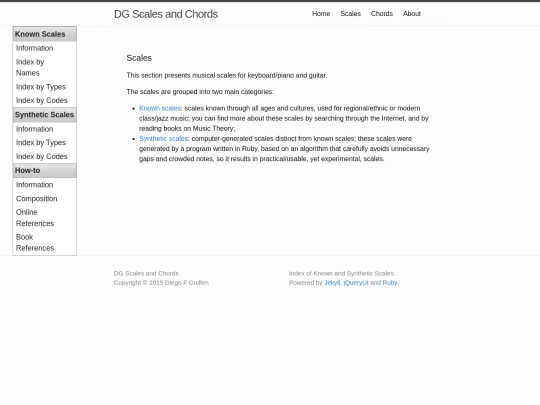Open Composition in the How-to section

(x=37, y=199)
